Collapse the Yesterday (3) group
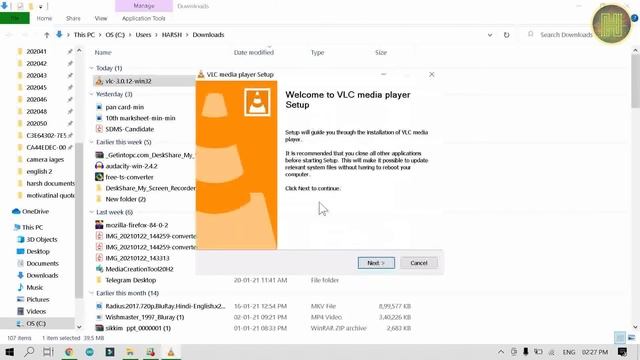The width and height of the screenshot is (640, 360). pyautogui.click(x=91, y=94)
